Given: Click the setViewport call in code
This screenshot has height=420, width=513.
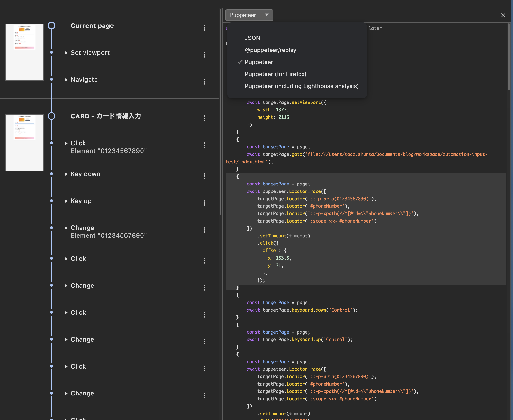Looking at the screenshot, I should 286,102.
